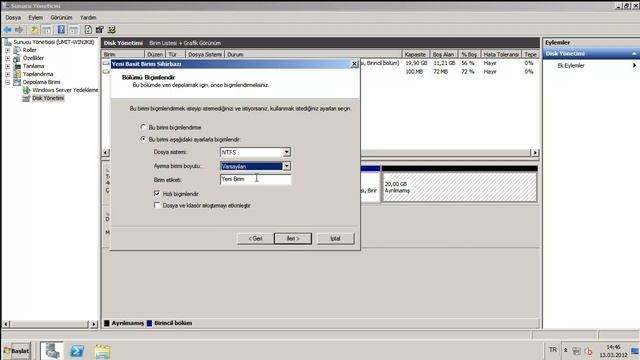This screenshot has height=360, width=640.
Task: Click the Roller icon in the tree
Action: coord(17,50)
